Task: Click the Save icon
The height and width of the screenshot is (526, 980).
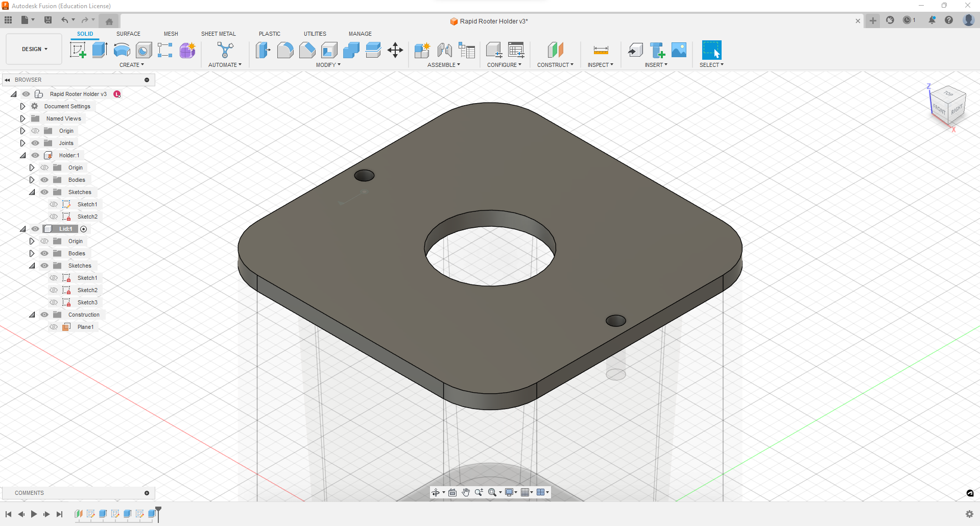Action: 48,20
